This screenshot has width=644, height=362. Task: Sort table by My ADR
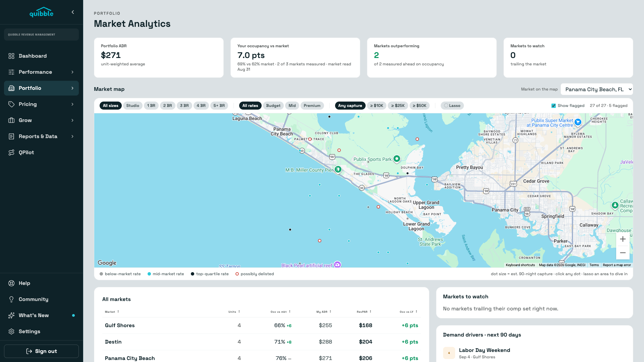pyautogui.click(x=324, y=312)
